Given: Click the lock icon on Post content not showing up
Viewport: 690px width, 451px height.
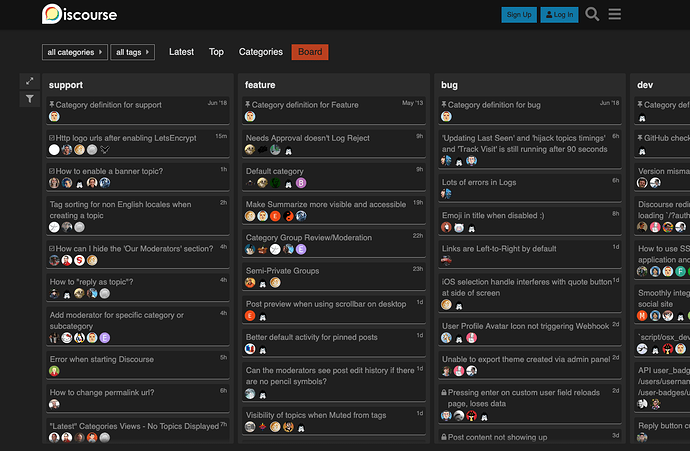Looking at the screenshot, I should pyautogui.click(x=444, y=437).
